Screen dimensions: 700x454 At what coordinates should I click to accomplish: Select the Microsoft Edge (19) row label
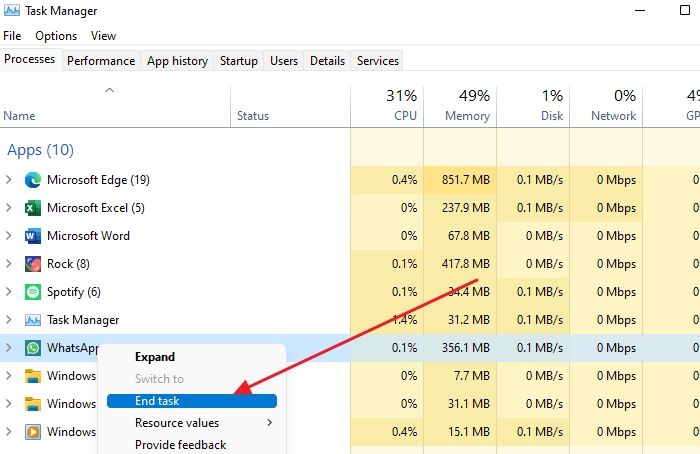tap(98, 180)
